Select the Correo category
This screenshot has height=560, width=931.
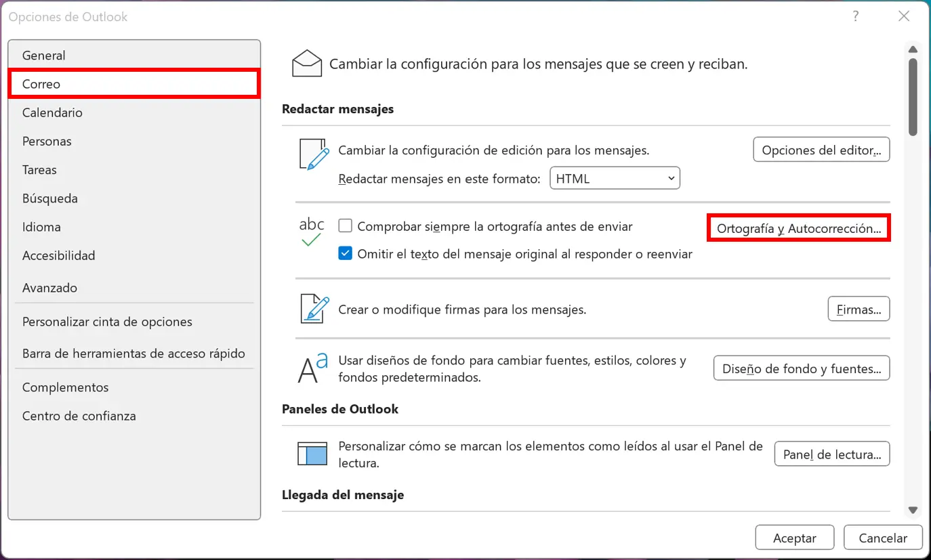[134, 84]
